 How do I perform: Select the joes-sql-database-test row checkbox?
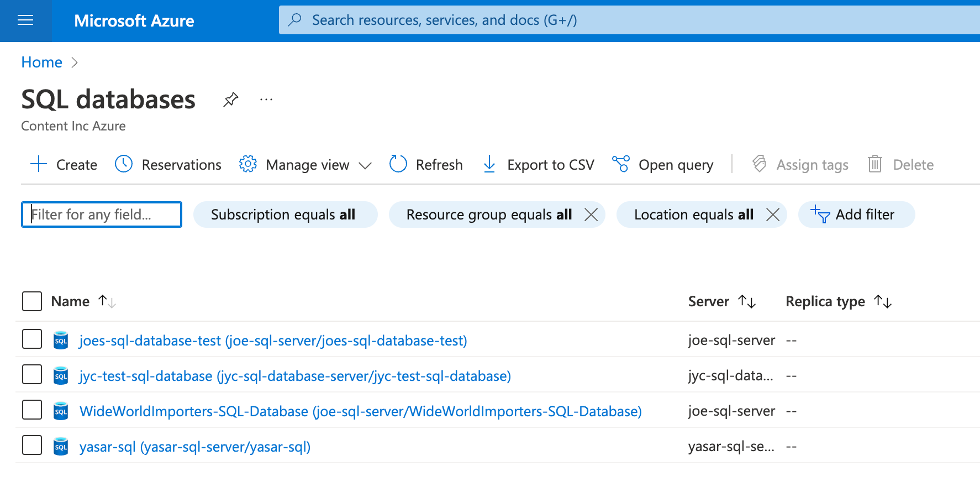tap(32, 339)
